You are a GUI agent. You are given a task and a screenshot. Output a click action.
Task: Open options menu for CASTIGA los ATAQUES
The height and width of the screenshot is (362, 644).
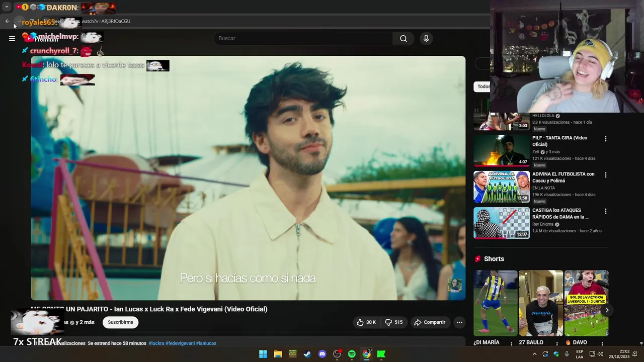(606, 211)
